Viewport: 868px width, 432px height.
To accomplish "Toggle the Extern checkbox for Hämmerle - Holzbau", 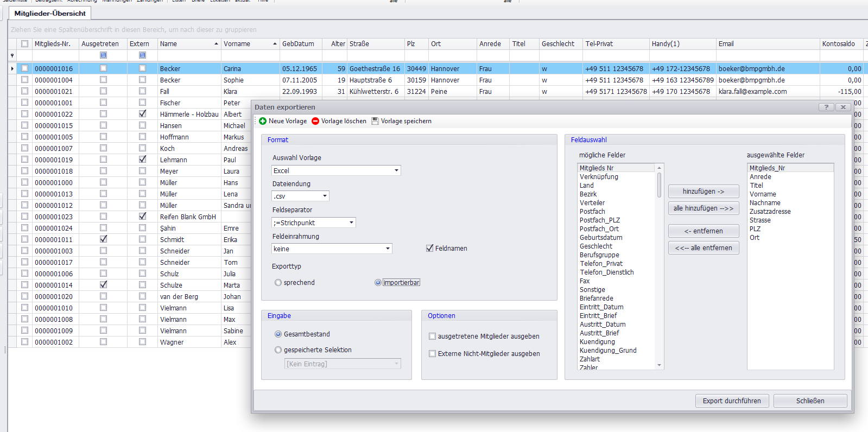I will tap(142, 114).
